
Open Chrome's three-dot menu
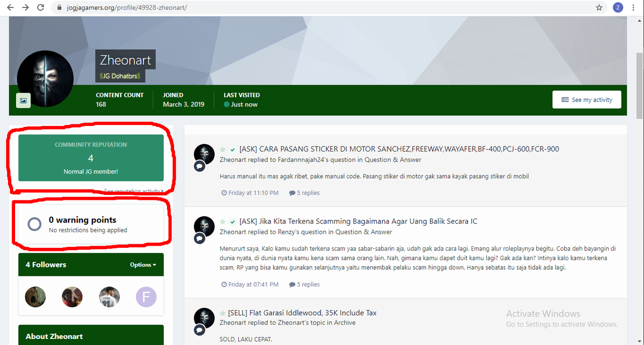pos(634,8)
